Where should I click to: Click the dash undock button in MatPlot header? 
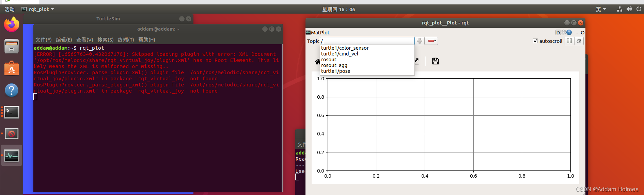click(577, 33)
